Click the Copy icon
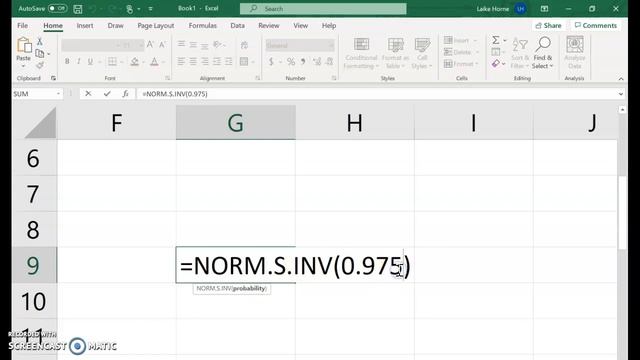The width and height of the screenshot is (640, 360). [40, 53]
